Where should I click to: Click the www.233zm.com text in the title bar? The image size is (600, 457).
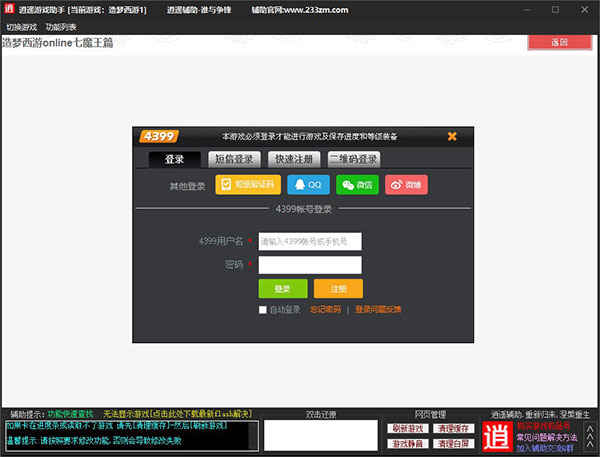(x=317, y=10)
